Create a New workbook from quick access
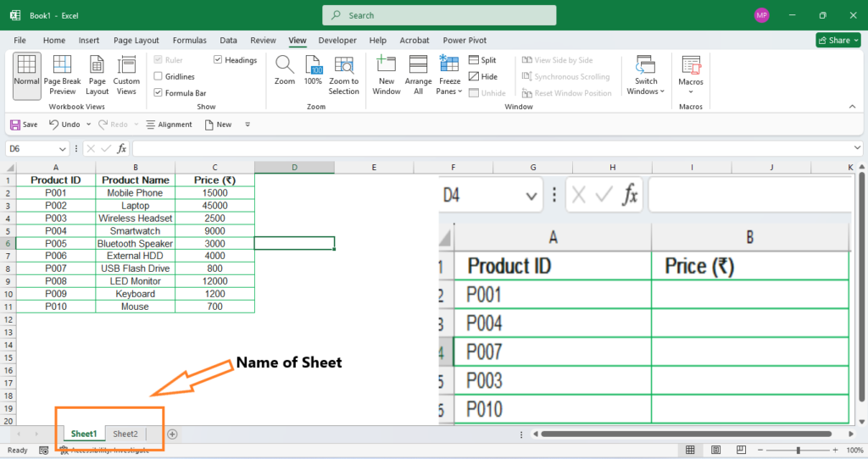 click(218, 124)
